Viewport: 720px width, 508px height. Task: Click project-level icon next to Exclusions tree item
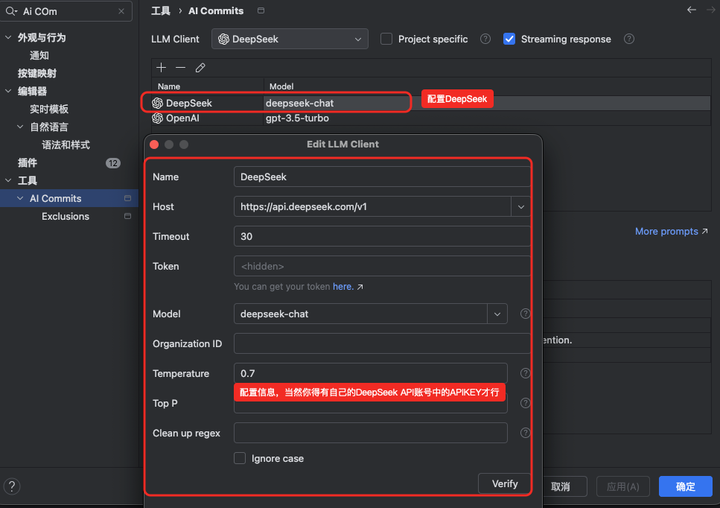click(x=128, y=216)
